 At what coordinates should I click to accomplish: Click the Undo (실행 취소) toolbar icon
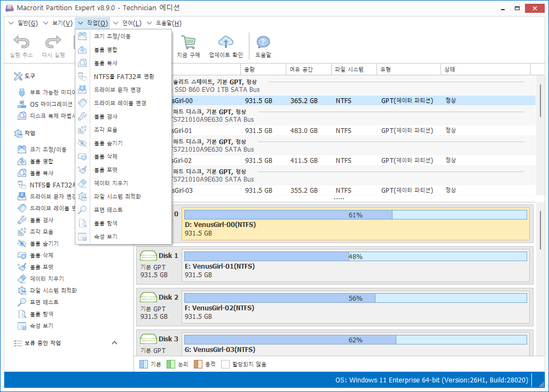tap(21, 42)
